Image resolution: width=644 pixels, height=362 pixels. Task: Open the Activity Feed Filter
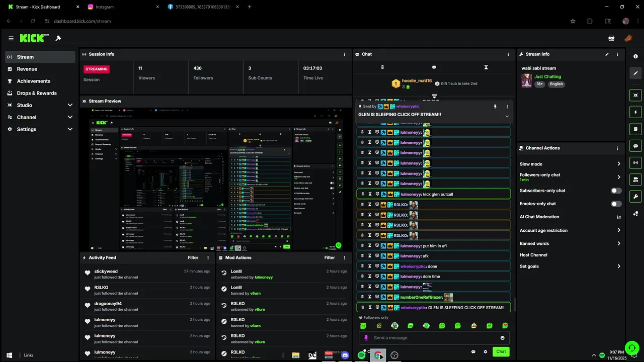tap(193, 258)
